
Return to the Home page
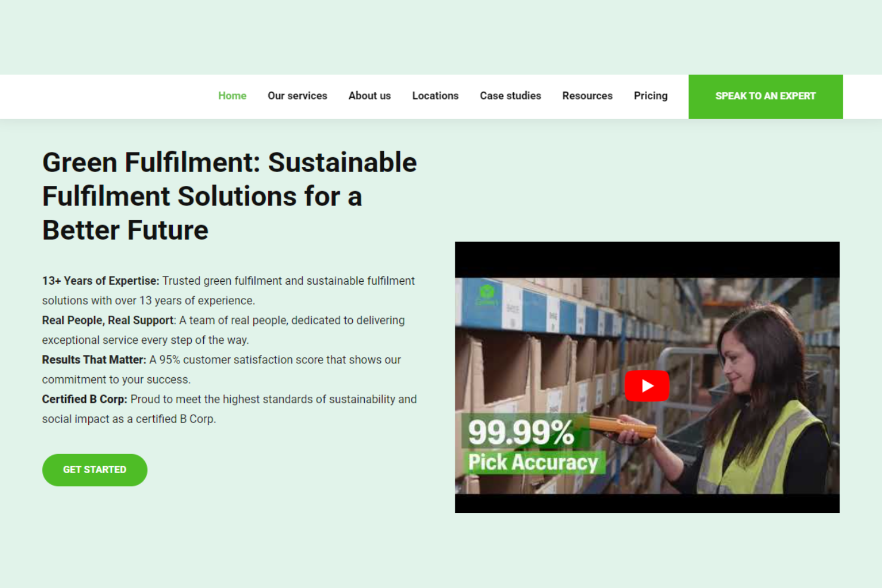(232, 96)
